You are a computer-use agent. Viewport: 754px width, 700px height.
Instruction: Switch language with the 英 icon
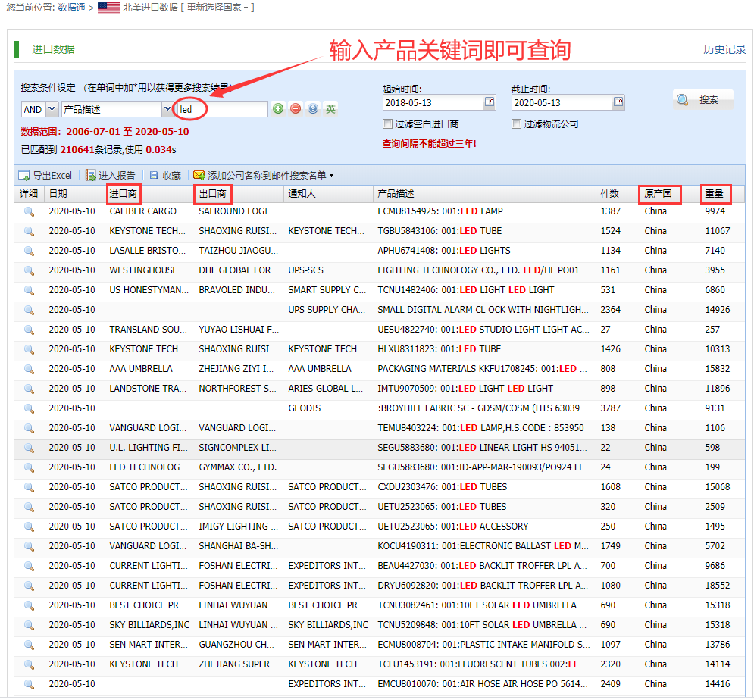click(x=330, y=109)
